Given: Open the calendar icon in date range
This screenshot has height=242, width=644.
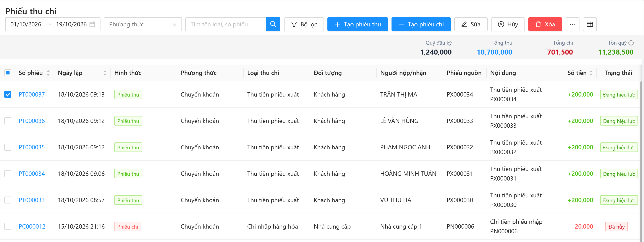Looking at the screenshot, I should tap(92, 24).
